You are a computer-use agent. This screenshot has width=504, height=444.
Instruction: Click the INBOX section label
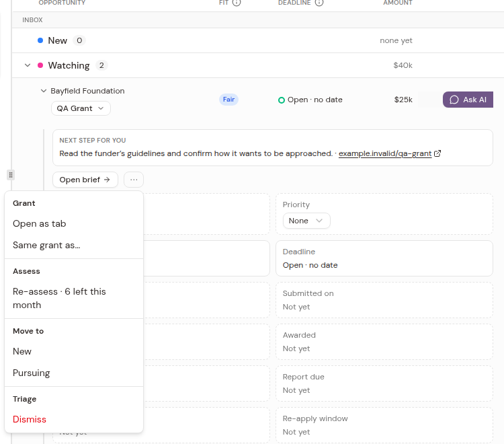click(x=32, y=20)
